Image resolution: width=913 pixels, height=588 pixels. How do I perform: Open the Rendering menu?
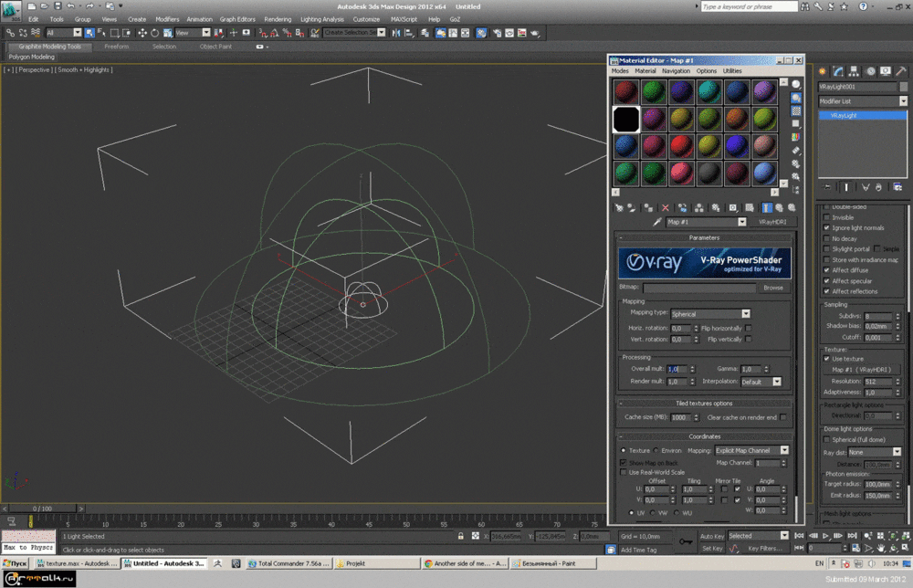click(278, 19)
